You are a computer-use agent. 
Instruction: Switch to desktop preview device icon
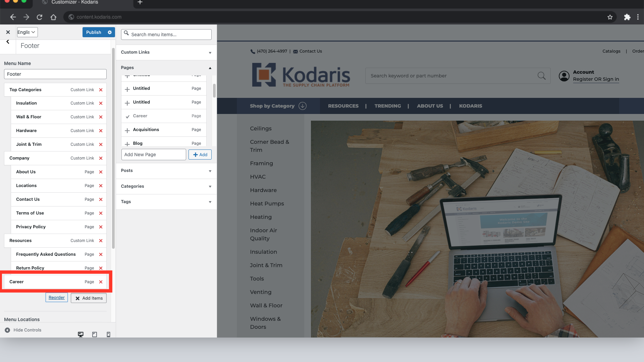point(80,334)
